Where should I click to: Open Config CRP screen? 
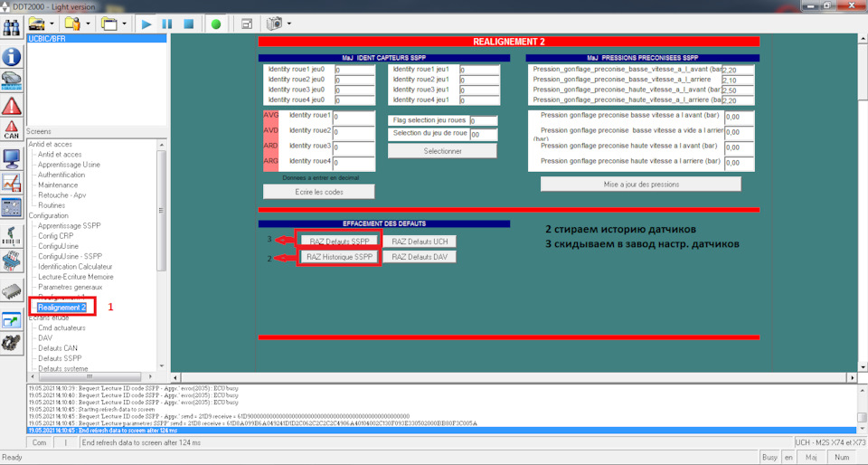click(x=56, y=236)
